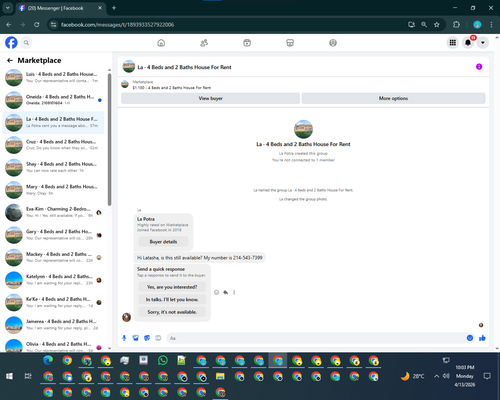Open File Explorer from the taskbar
This screenshot has width=500, height=400.
(220, 376)
